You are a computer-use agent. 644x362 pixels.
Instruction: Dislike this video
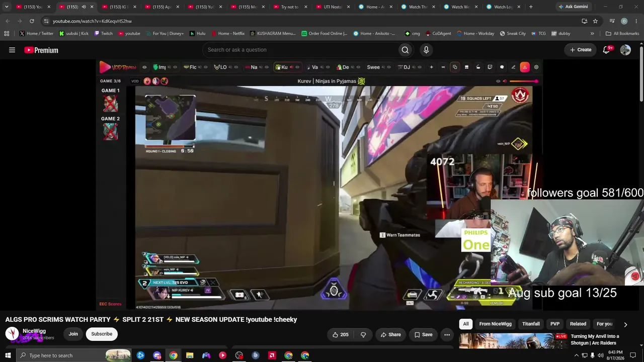[x=363, y=334]
